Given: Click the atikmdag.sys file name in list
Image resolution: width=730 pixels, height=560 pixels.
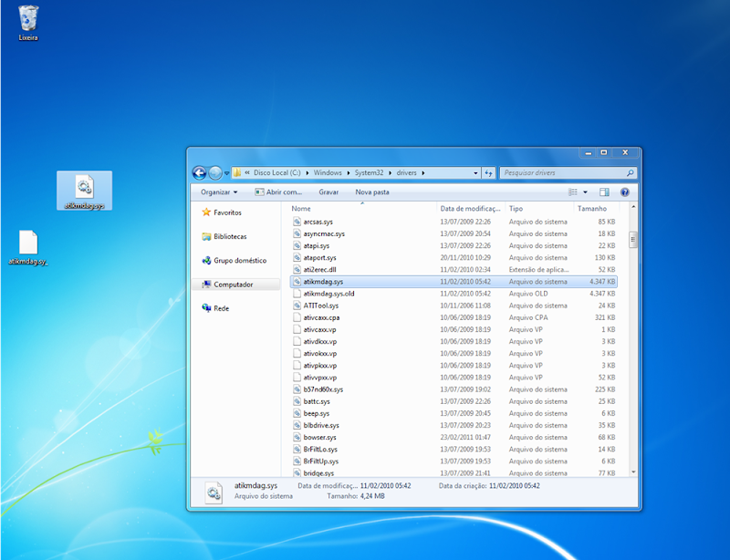Looking at the screenshot, I should (x=323, y=282).
